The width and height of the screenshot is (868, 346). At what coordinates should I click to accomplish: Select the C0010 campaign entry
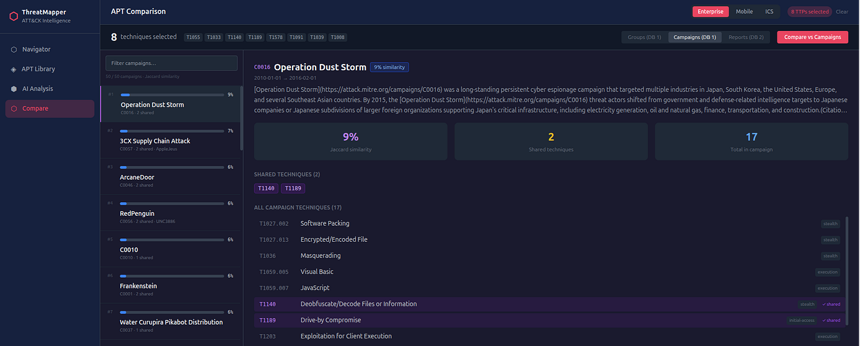170,249
